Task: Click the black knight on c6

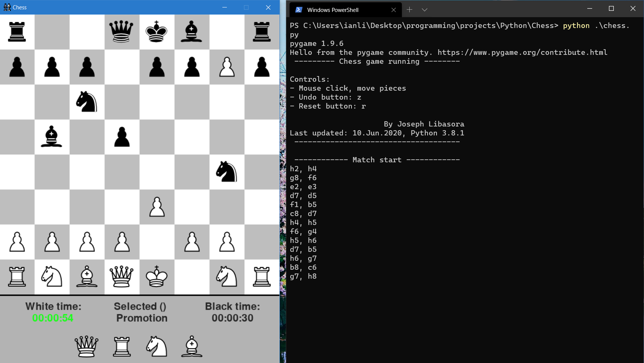Action: tap(87, 102)
